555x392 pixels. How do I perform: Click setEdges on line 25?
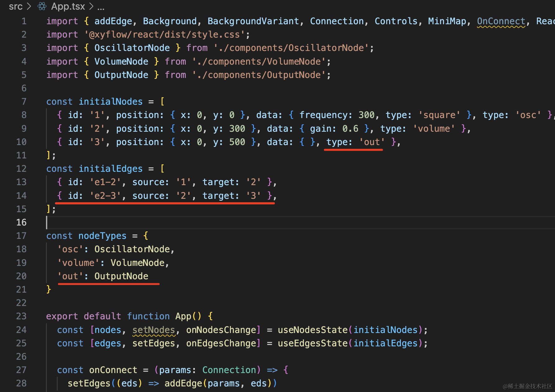coord(154,343)
